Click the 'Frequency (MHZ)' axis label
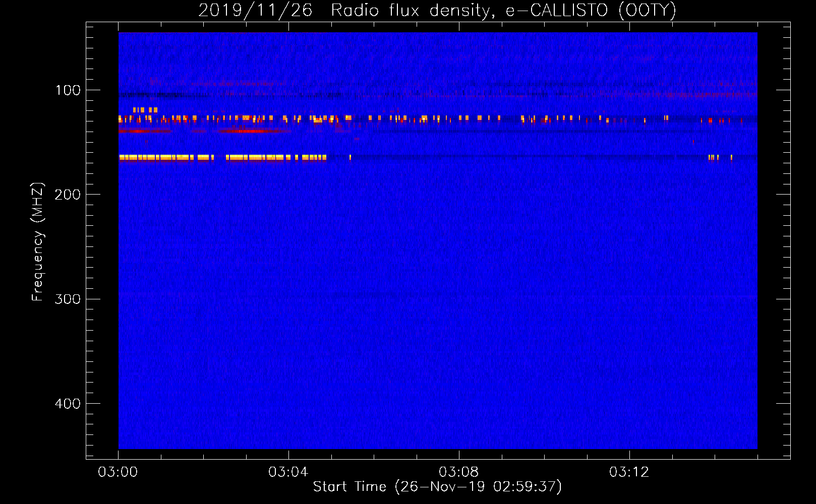 [38, 242]
